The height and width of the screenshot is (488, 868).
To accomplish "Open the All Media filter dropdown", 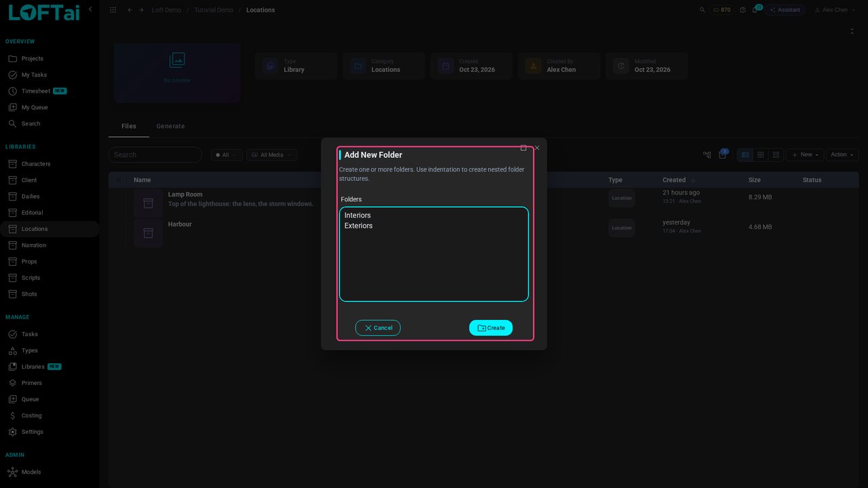I will [271, 155].
